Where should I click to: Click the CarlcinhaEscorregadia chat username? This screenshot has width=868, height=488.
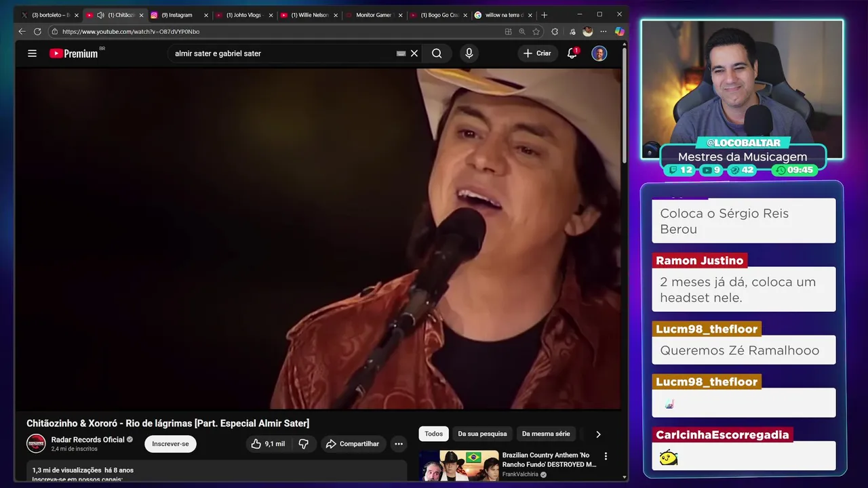coord(722,434)
